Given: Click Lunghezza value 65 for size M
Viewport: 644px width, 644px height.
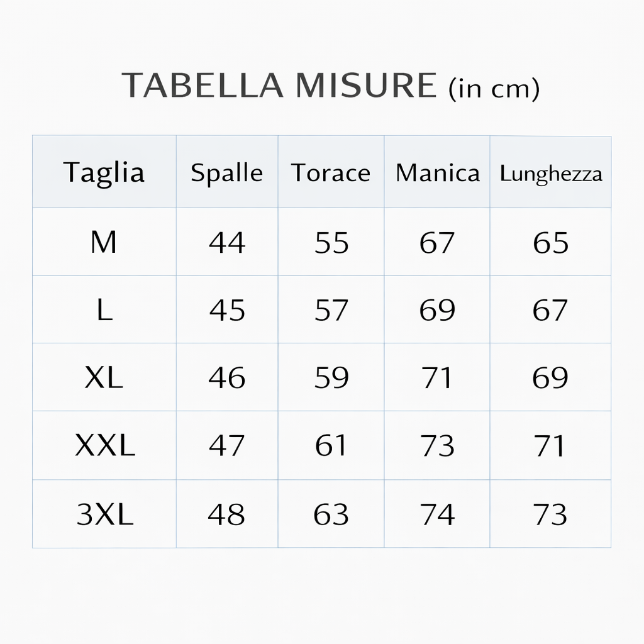Looking at the screenshot, I should click(550, 243).
